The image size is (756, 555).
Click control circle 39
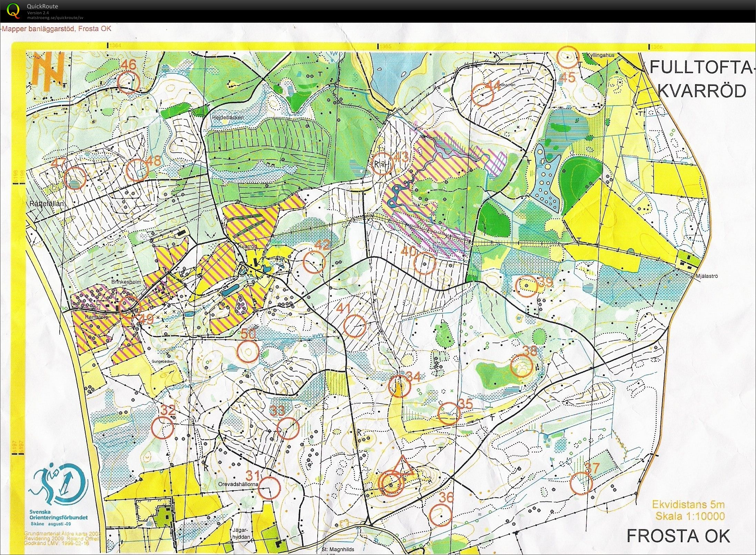(526, 286)
